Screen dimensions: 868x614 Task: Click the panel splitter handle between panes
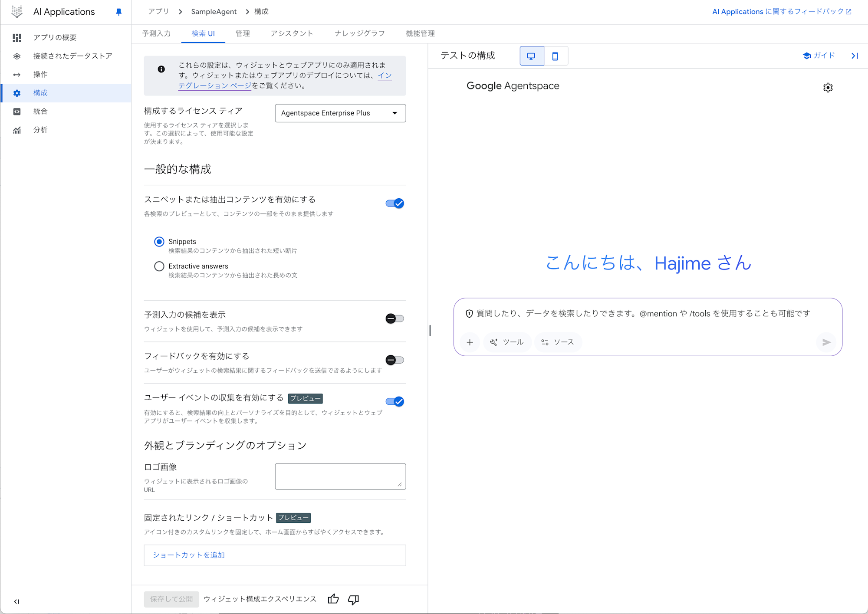(x=430, y=331)
